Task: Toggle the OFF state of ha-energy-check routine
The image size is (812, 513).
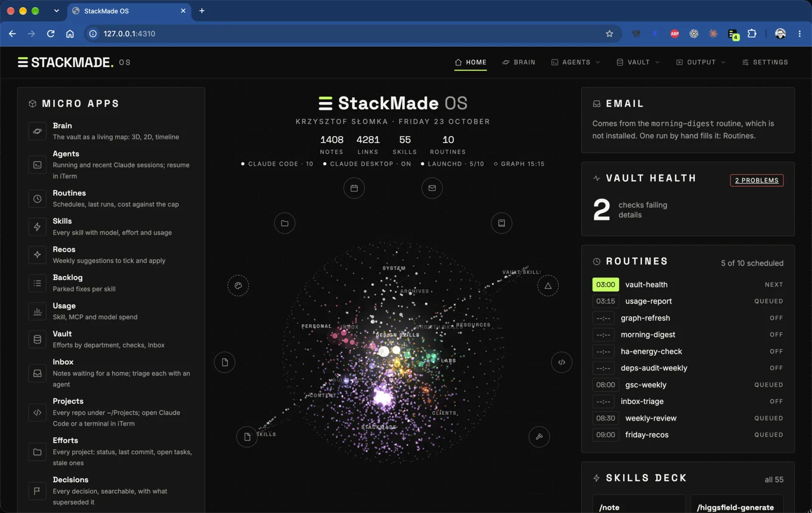Action: 776,352
